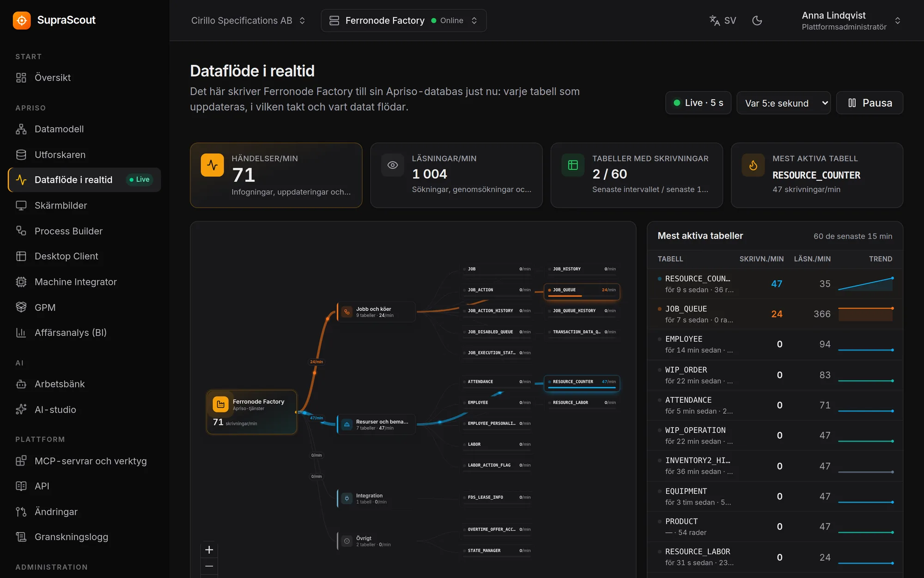Screen dimensions: 924x578
Task: Click the Skärmbilder monitor icon
Action: point(21,205)
